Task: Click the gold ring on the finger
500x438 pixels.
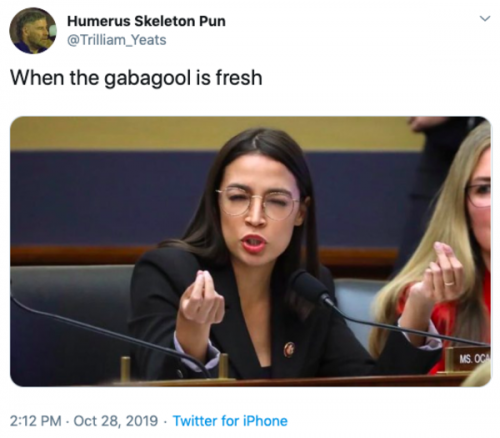Action: point(449,283)
